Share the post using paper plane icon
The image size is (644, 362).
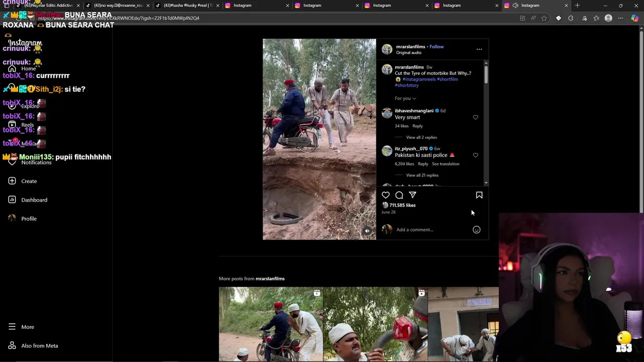413,195
